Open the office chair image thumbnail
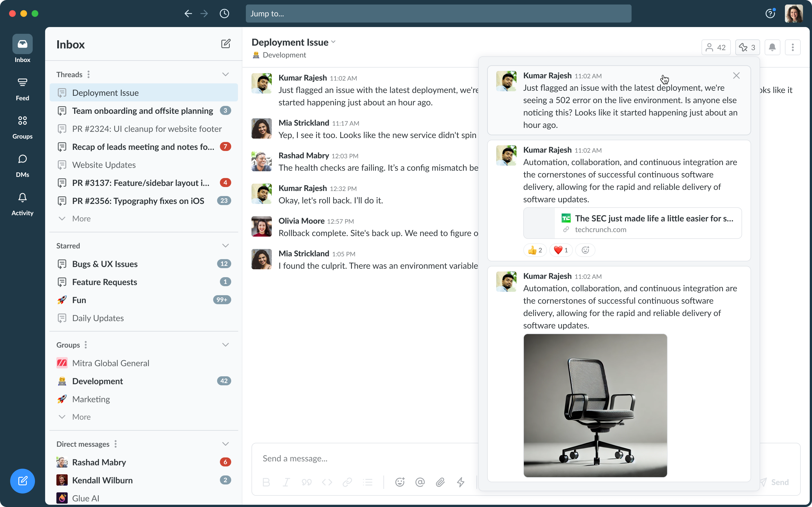Screen dimensions: 812x507 [595, 405]
